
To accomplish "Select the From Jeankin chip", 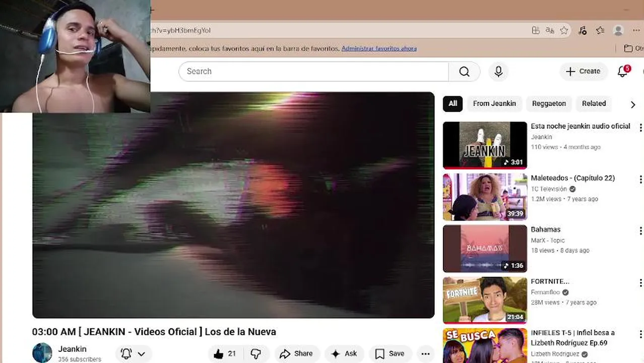I will click(494, 103).
